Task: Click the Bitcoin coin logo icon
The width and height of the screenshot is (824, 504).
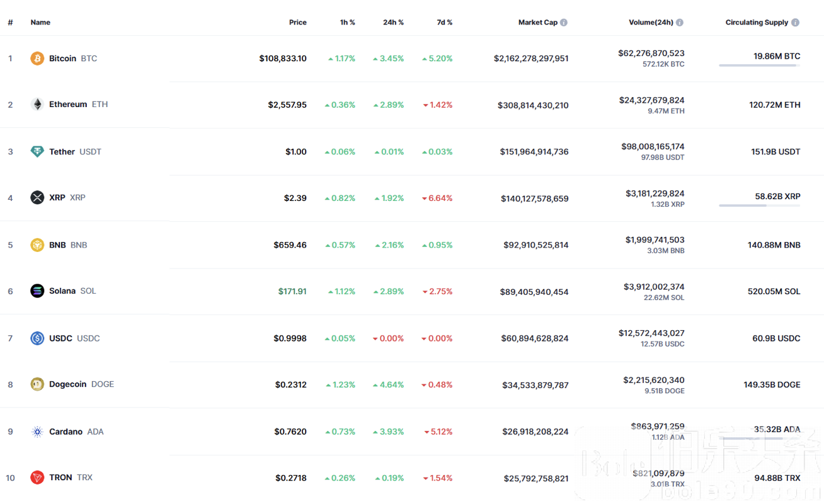Action: (37, 59)
